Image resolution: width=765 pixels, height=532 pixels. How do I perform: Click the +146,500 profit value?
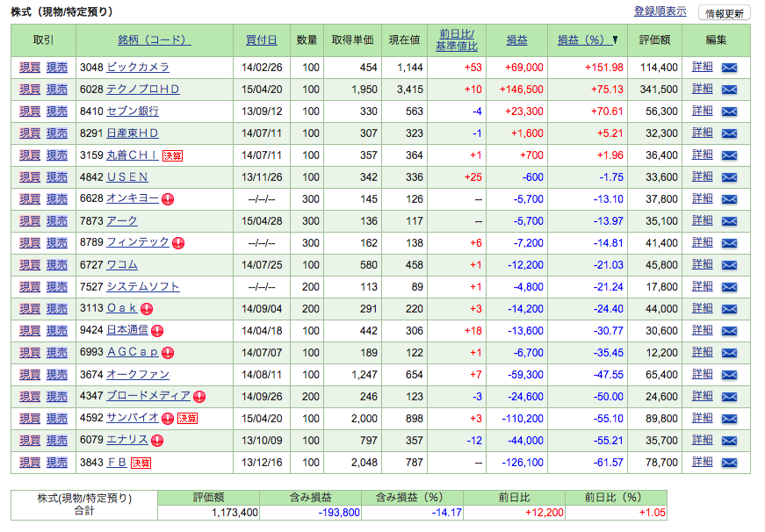[521, 90]
